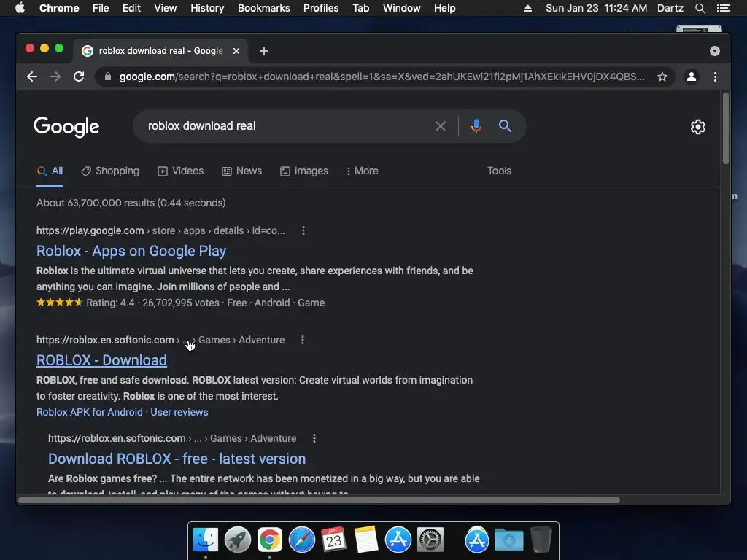Screen dimensions: 747x560
Task: Select the All results tab
Action: pos(50,171)
